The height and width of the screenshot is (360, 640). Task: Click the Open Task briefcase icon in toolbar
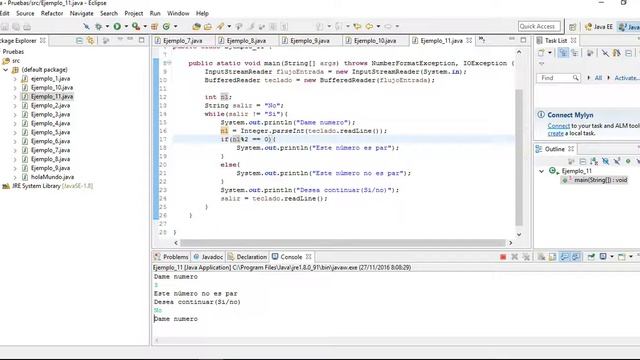coord(208,27)
